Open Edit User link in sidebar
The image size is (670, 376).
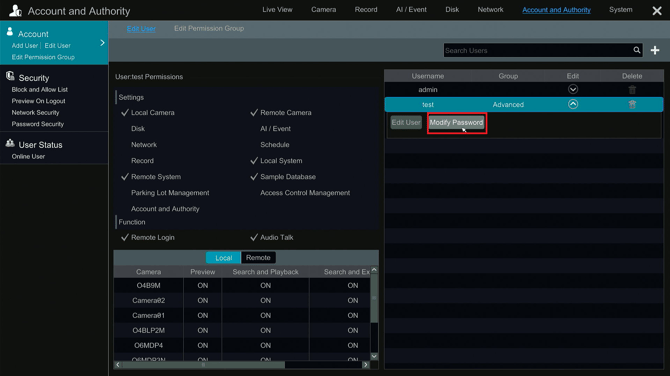57,46
